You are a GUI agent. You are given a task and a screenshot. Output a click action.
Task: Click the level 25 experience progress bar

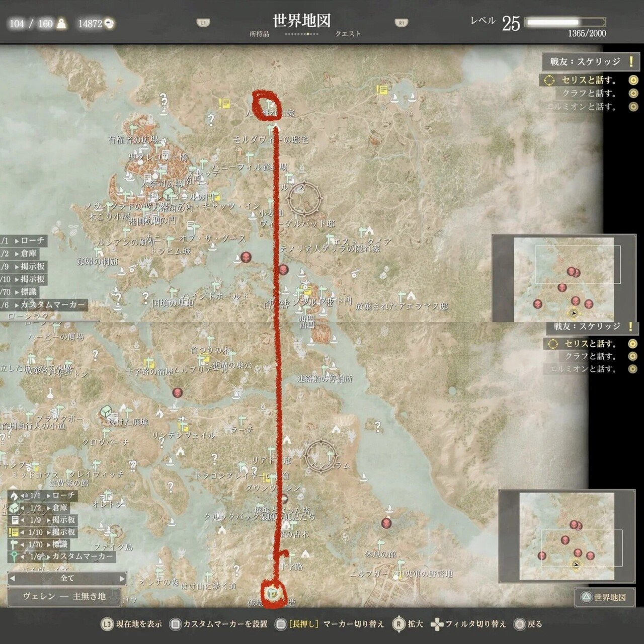[565, 22]
